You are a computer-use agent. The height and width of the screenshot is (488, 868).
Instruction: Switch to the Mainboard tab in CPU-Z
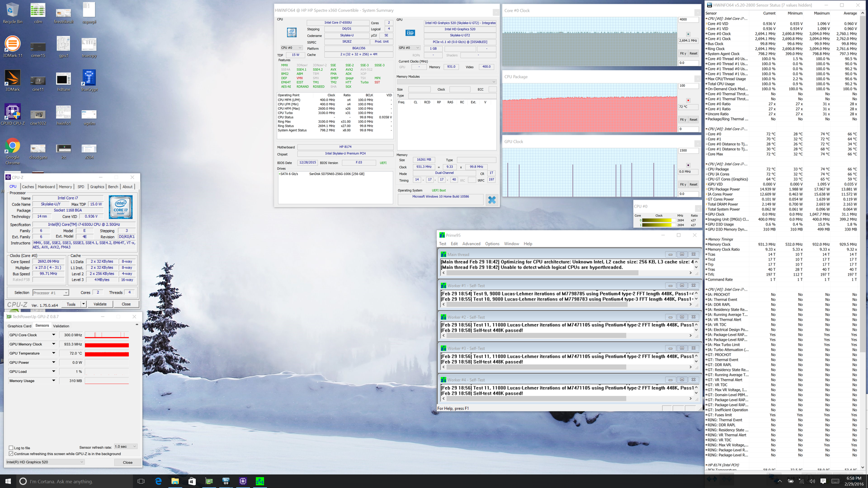tap(46, 187)
